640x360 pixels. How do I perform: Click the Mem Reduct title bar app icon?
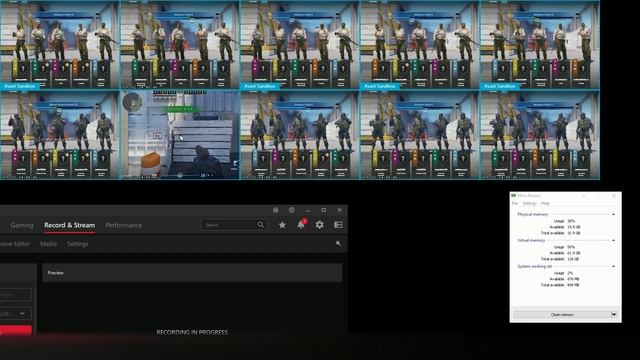[514, 196]
